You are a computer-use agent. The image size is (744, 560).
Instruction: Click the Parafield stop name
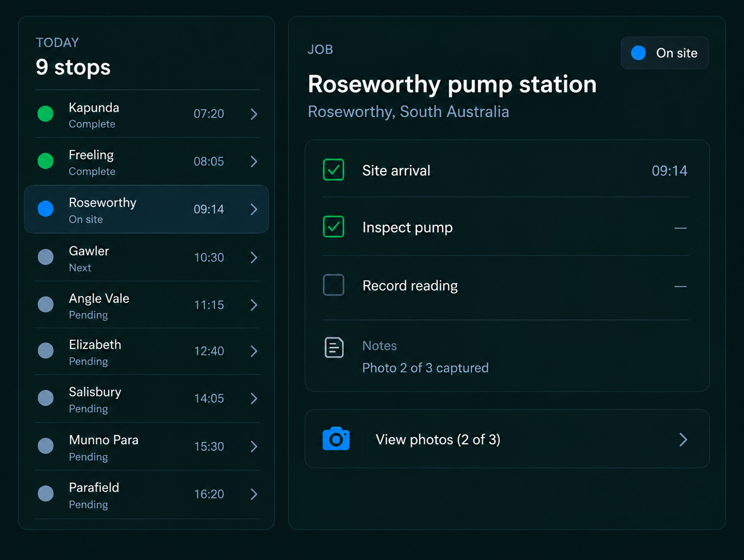pyautogui.click(x=94, y=488)
